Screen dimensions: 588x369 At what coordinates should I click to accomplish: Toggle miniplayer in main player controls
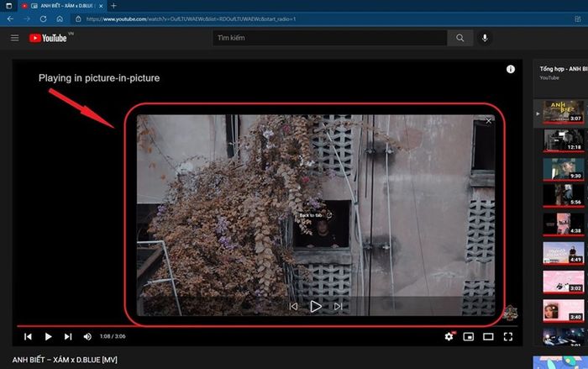point(469,337)
